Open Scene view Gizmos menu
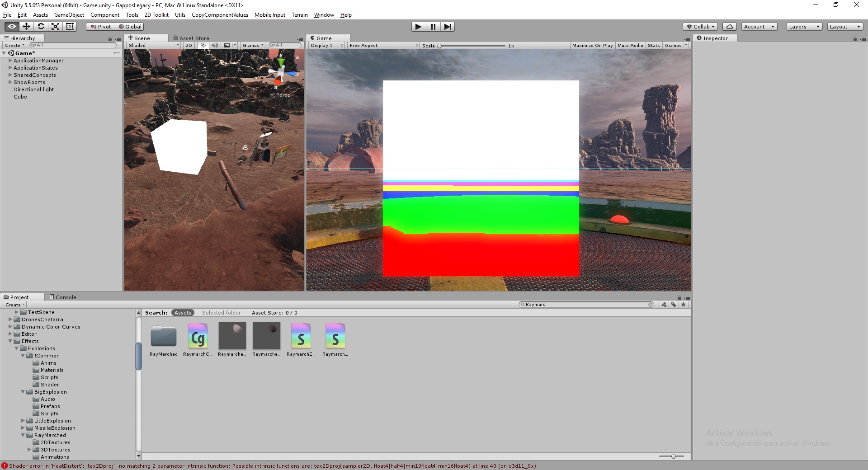Viewport: 868px width, 470px height. 253,45
